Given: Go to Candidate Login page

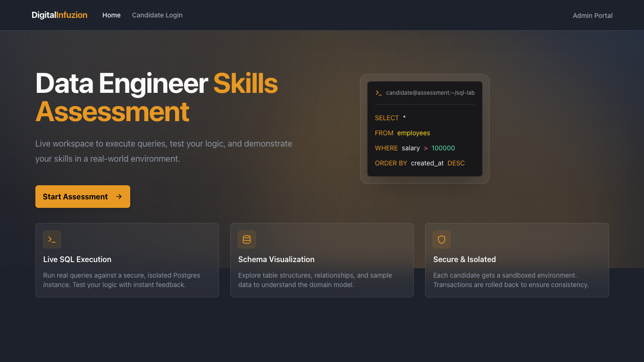Looking at the screenshot, I should pyautogui.click(x=157, y=15).
